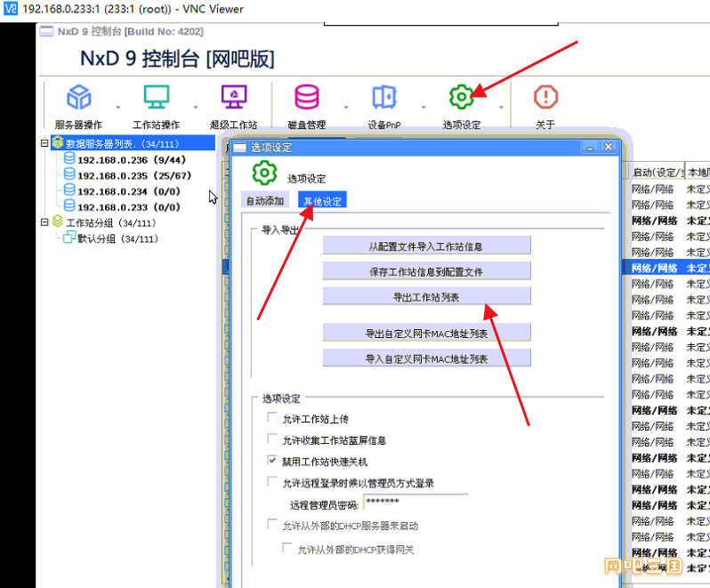
Task: Enable 允许收集工作站蓝屏信息 checkbox
Action: pyautogui.click(x=271, y=439)
